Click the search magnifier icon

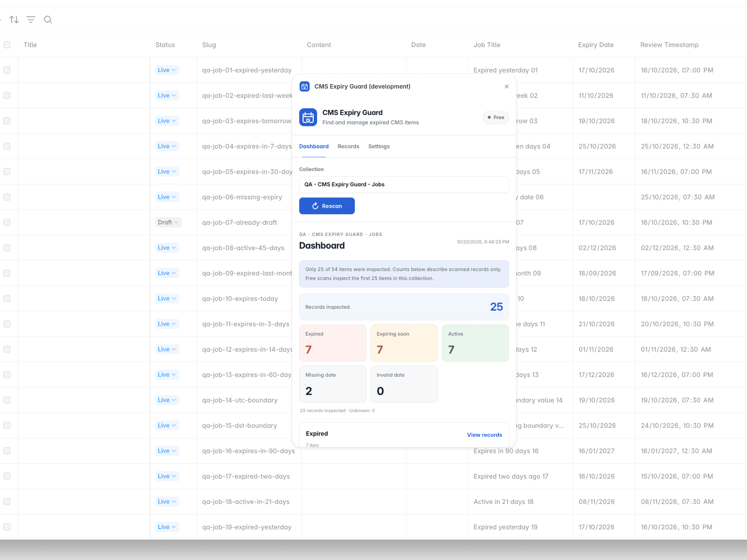(48, 20)
